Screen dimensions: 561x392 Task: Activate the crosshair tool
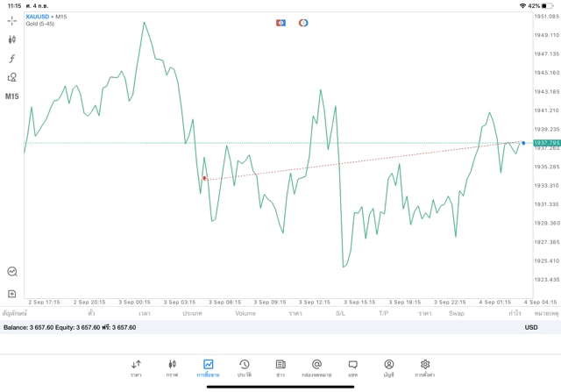pyautogui.click(x=12, y=20)
